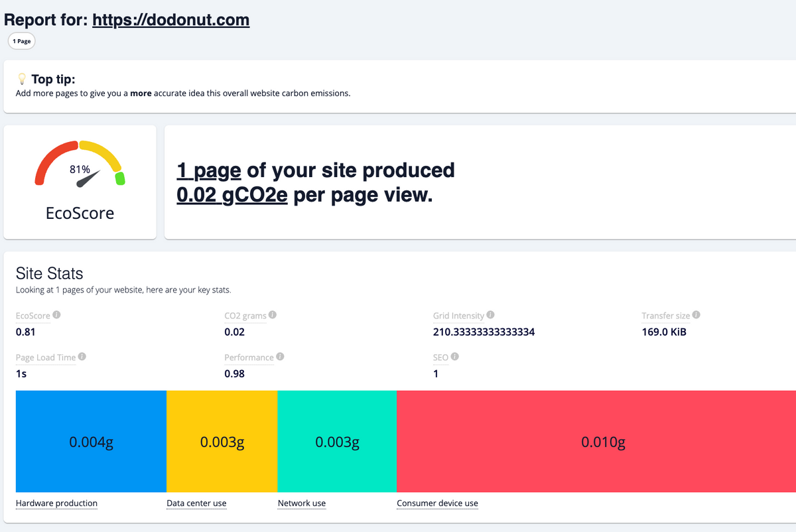Click the Performance stat label
This screenshot has height=532, width=796.
tap(249, 358)
